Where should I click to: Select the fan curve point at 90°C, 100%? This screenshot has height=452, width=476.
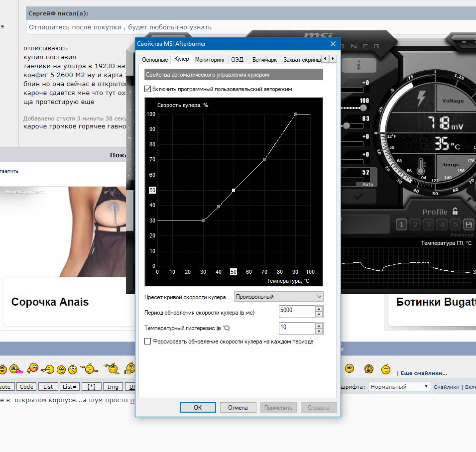(295, 114)
